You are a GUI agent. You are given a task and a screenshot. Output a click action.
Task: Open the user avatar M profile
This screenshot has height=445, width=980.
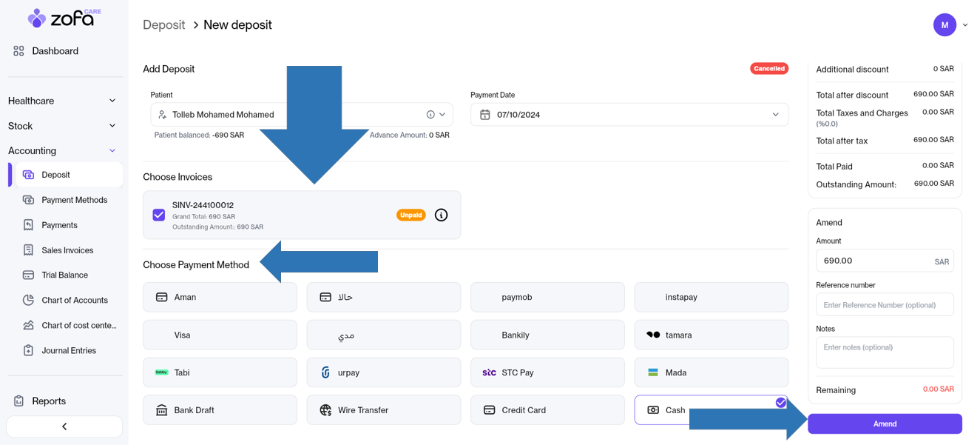tap(944, 24)
